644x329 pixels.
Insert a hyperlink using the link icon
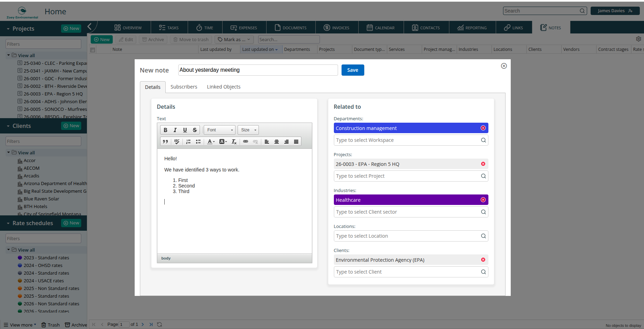[x=246, y=141]
